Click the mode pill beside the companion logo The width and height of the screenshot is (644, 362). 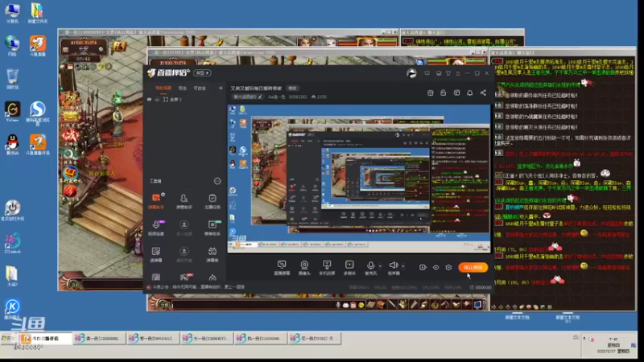[202, 73]
